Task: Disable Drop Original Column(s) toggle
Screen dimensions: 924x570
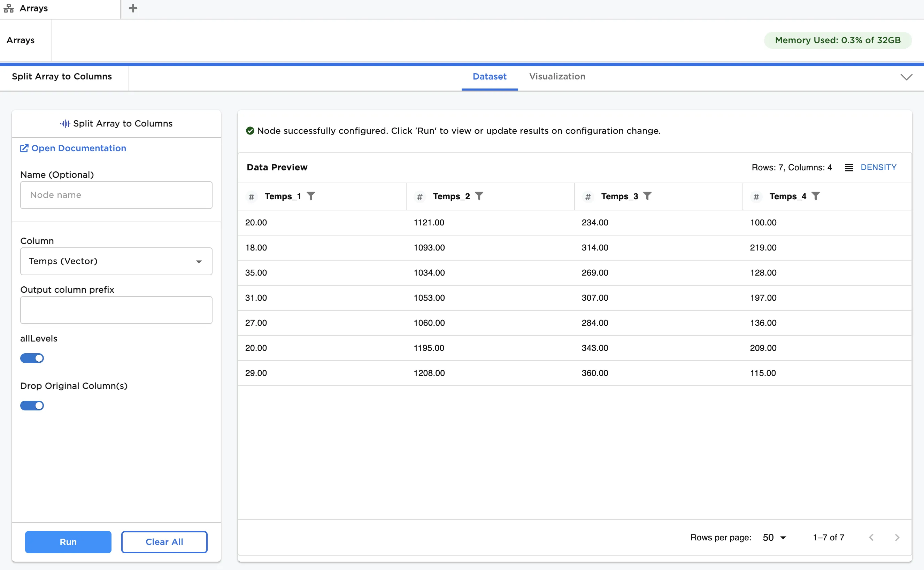Action: [x=32, y=406]
